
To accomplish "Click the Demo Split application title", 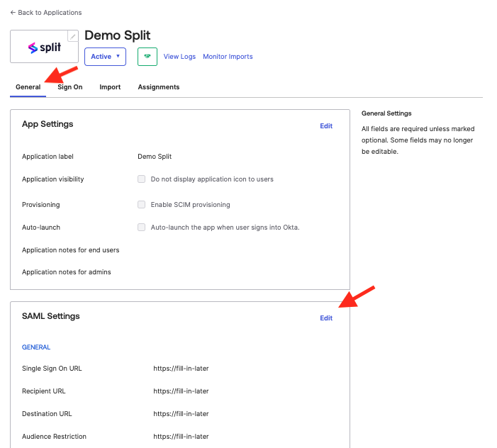I will tap(118, 35).
